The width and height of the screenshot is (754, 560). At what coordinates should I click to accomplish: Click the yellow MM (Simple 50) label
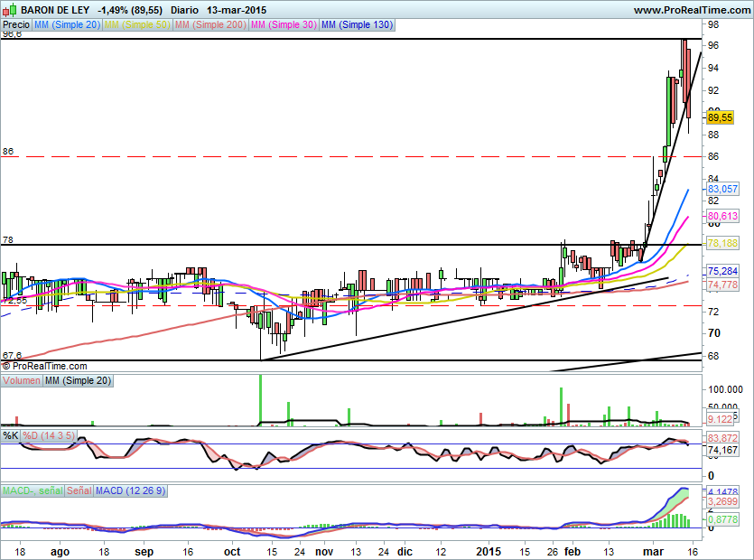(x=136, y=25)
